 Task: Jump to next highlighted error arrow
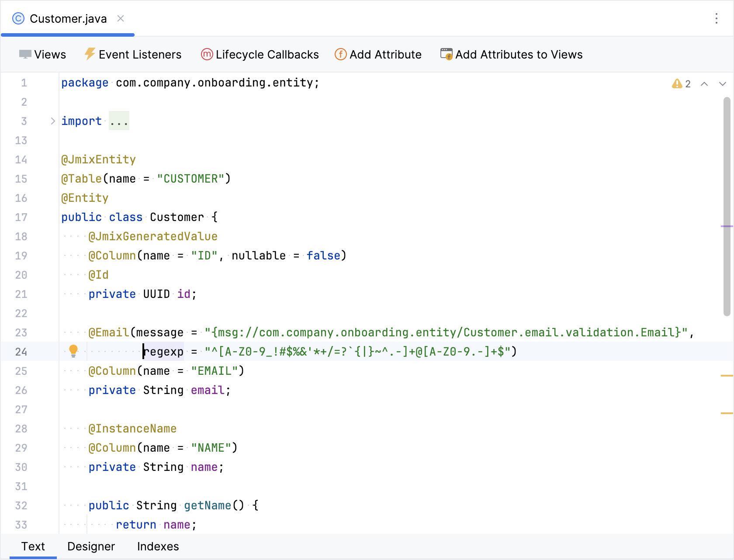(x=723, y=84)
